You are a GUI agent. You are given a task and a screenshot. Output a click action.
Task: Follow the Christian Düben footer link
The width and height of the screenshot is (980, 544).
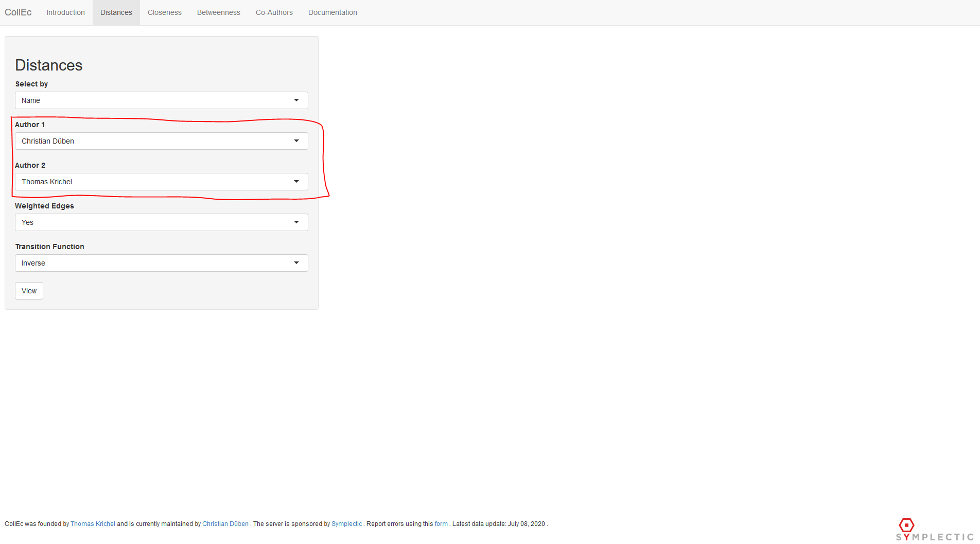tap(225, 524)
